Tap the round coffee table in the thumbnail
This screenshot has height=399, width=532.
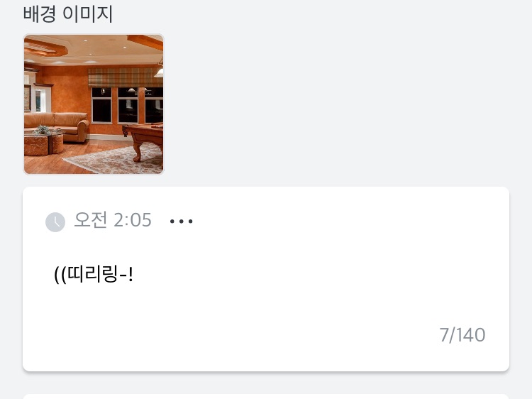click(x=44, y=142)
